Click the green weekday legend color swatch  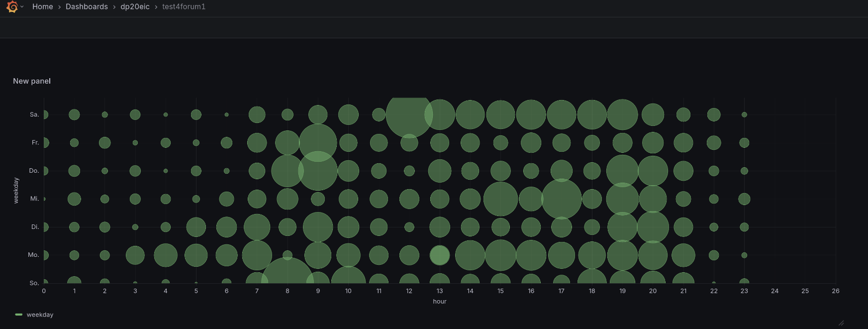tap(19, 315)
